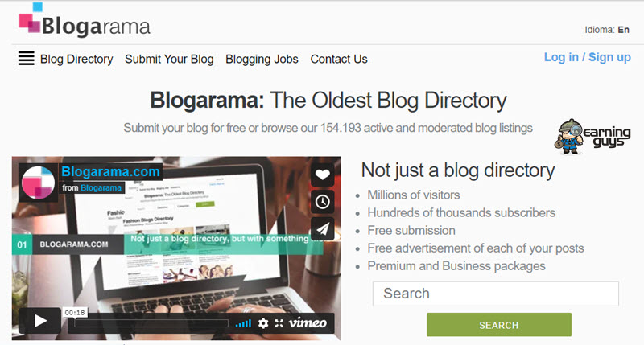Click the green SEARCH button
644x345 pixels.
(498, 325)
